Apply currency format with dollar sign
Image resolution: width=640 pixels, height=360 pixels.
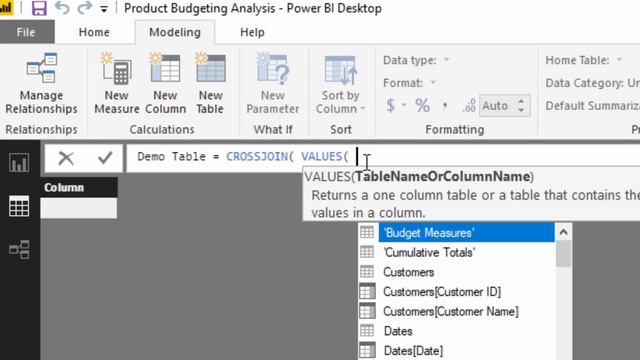[391, 106]
